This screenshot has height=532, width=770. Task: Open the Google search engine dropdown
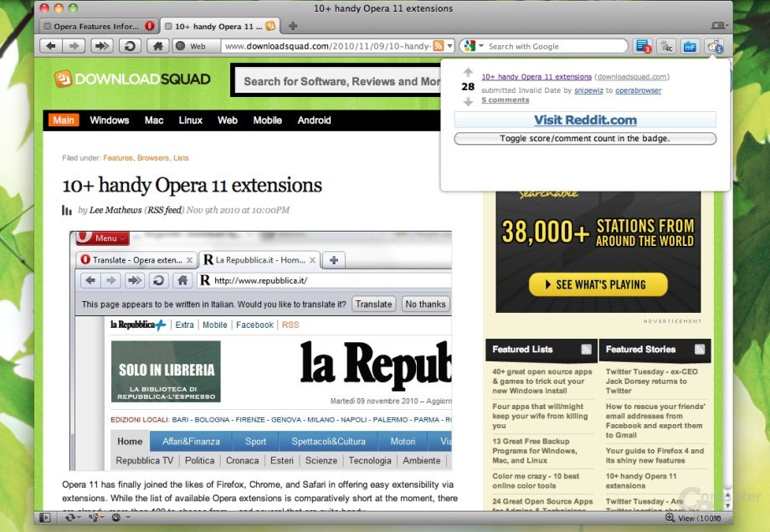[474, 46]
